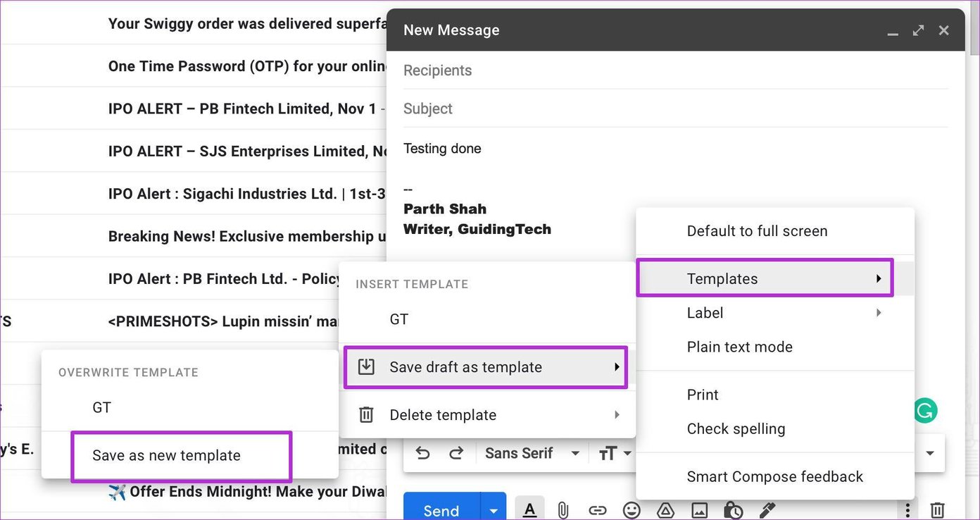Insert a photo into the message

pyautogui.click(x=699, y=509)
